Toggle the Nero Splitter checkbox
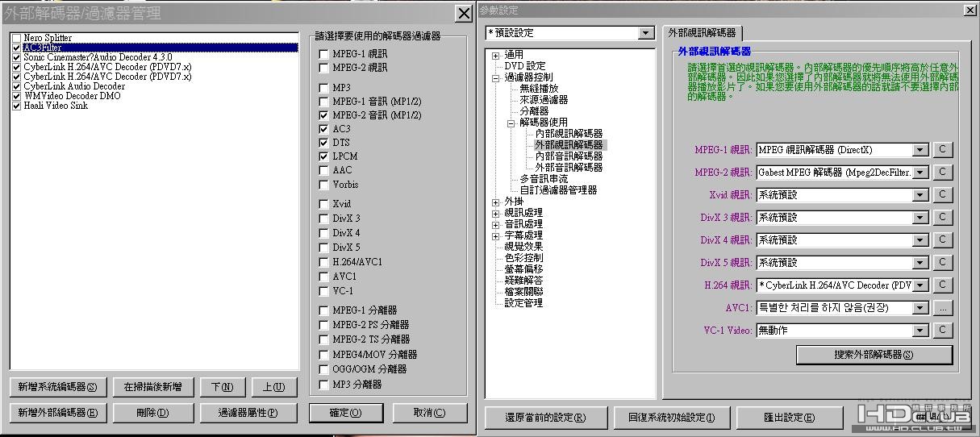 17,38
